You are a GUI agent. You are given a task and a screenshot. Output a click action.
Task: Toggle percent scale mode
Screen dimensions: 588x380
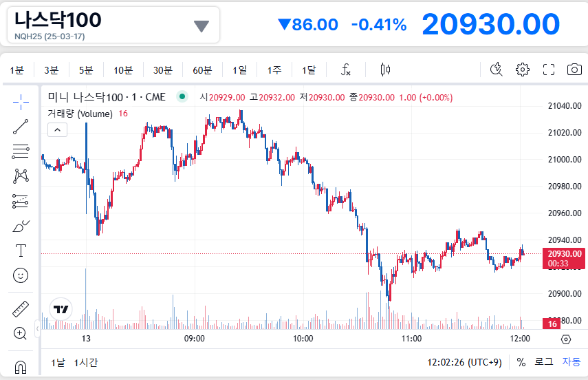click(x=521, y=362)
